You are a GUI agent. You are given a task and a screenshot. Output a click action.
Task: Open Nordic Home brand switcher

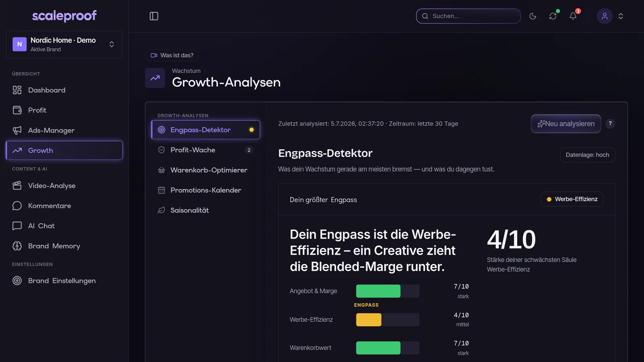(64, 45)
